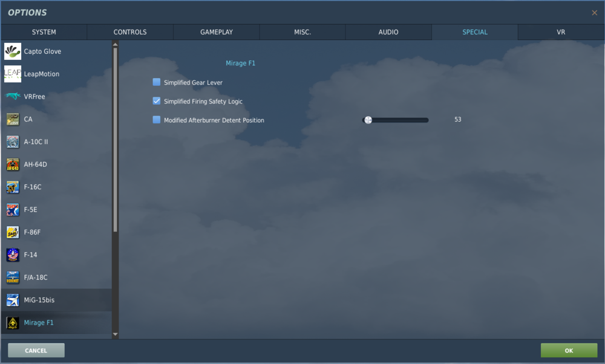Click the A-10C II module icon

[12, 141]
